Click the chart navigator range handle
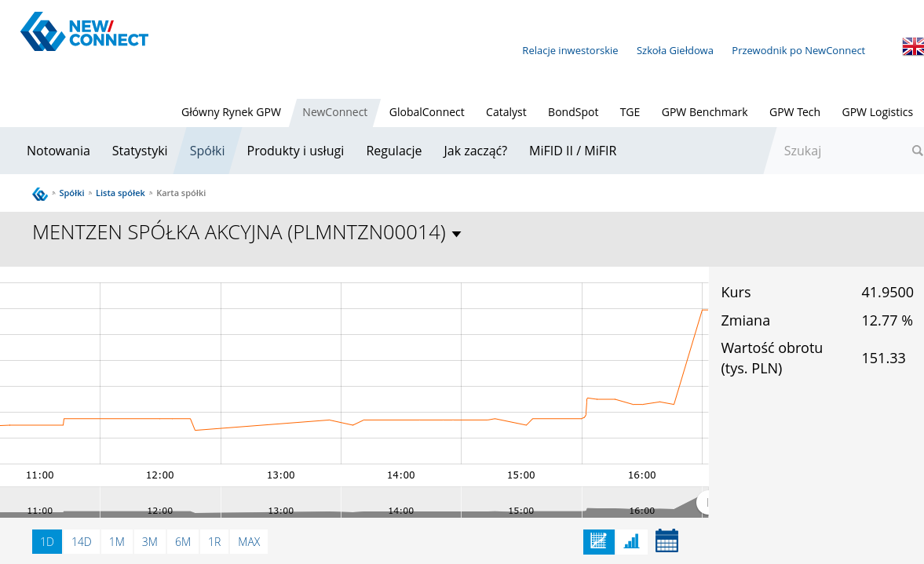 703,502
